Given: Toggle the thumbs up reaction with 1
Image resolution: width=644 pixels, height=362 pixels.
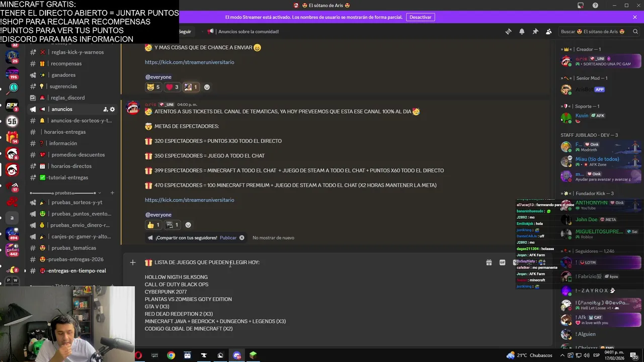Looking at the screenshot, I should 153,225.
